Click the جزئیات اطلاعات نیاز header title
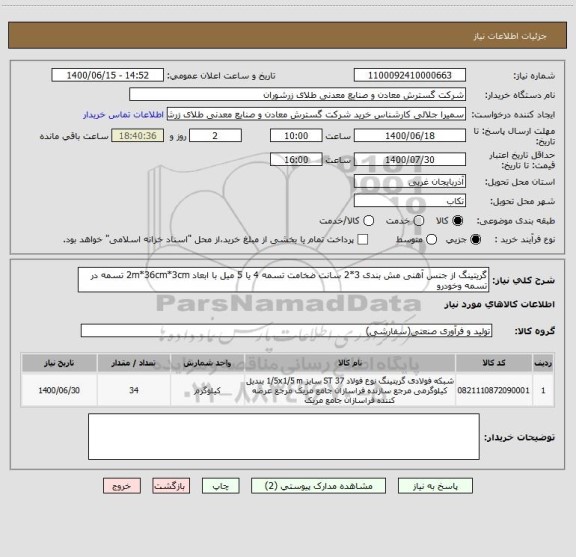 tap(510, 36)
